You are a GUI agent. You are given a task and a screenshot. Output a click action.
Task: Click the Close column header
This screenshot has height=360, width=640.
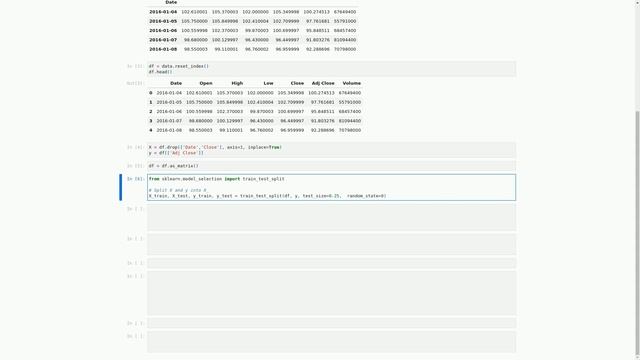tap(297, 83)
